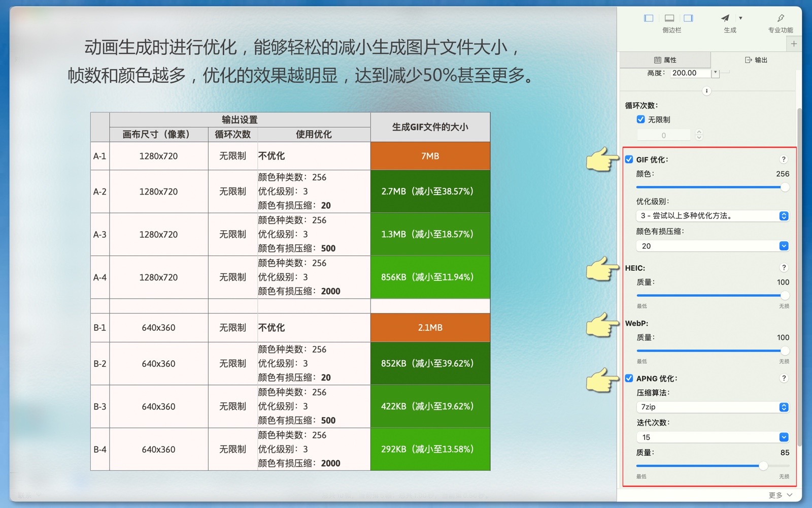812x508 pixels.
Task: Toggle the right sidebar panel icon
Action: (688, 18)
